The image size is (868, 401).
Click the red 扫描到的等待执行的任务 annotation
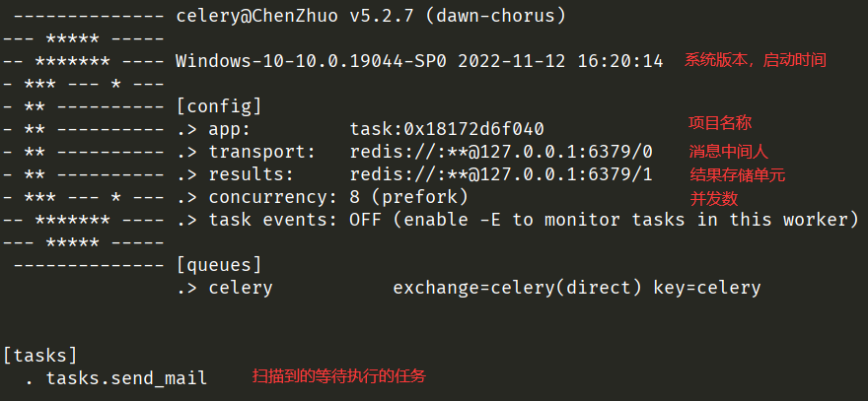pos(339,376)
